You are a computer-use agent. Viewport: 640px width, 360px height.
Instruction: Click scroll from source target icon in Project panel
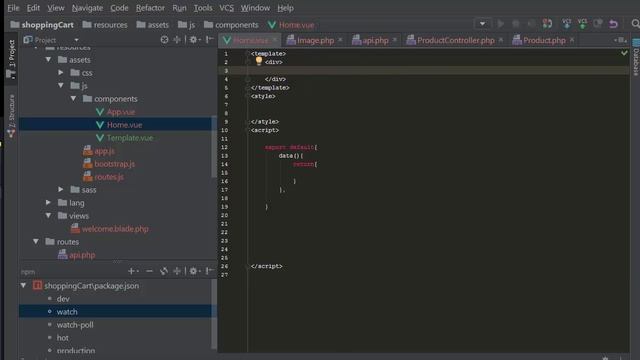point(164,40)
